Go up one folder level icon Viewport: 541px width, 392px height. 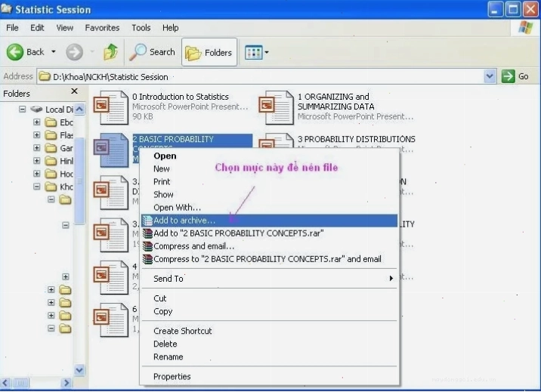point(110,52)
